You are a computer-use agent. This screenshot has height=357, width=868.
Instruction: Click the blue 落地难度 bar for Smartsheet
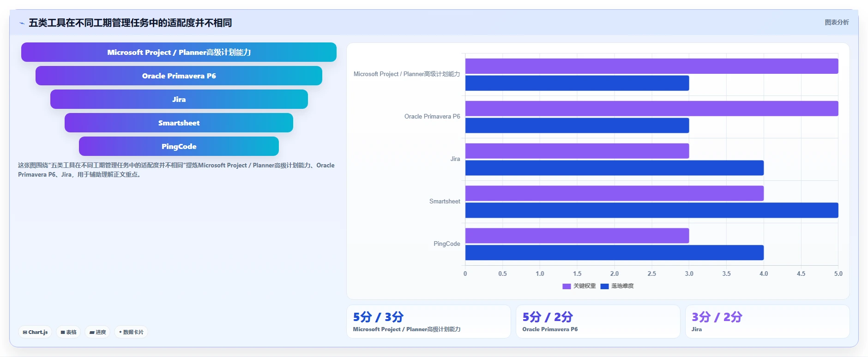coord(651,210)
